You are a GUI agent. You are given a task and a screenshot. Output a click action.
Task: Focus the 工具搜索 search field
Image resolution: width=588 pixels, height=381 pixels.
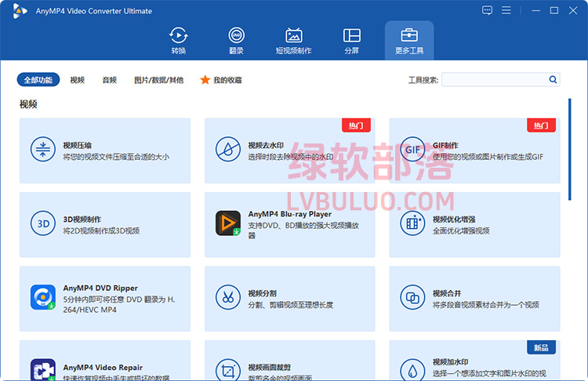click(495, 79)
